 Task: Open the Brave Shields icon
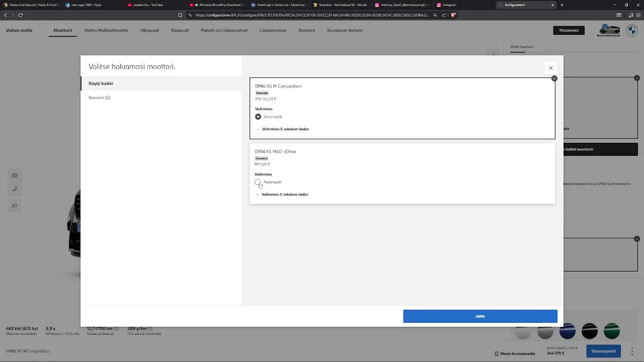pyautogui.click(x=453, y=15)
